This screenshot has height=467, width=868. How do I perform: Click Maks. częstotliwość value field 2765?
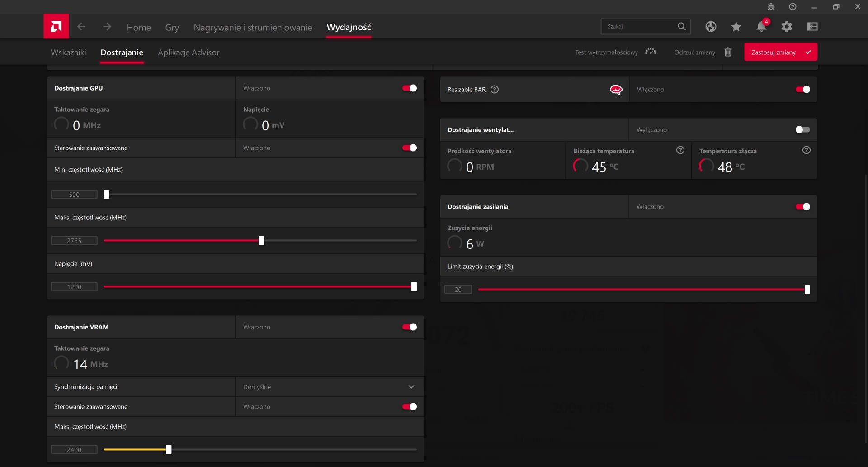point(74,241)
